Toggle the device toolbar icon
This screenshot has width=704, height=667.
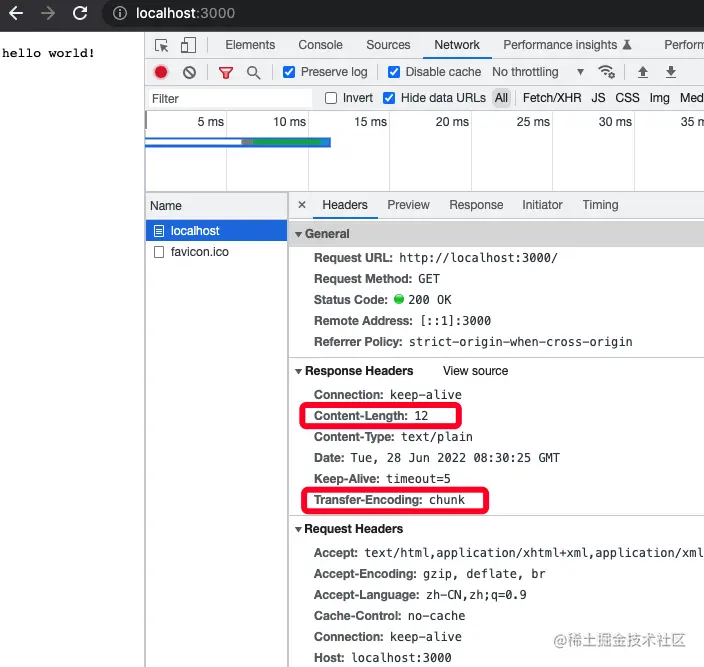point(188,45)
